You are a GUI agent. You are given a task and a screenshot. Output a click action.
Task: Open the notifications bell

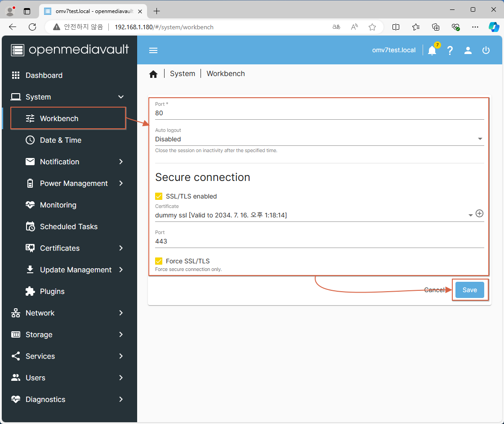433,50
